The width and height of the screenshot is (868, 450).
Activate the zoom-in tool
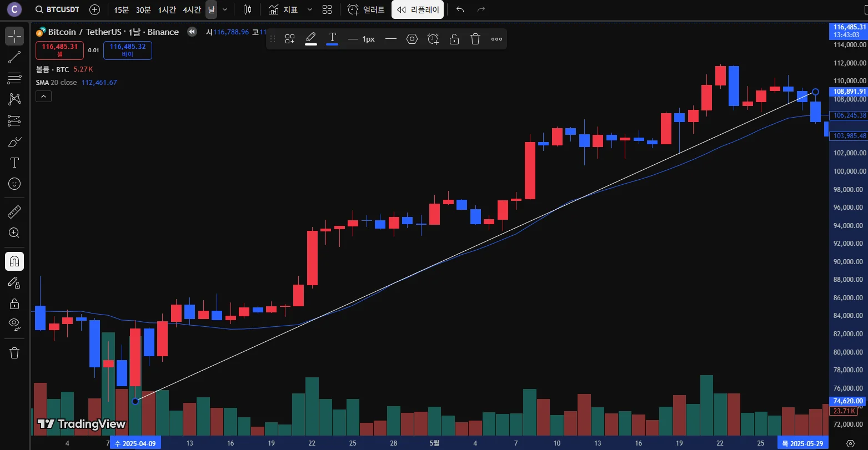pos(14,233)
